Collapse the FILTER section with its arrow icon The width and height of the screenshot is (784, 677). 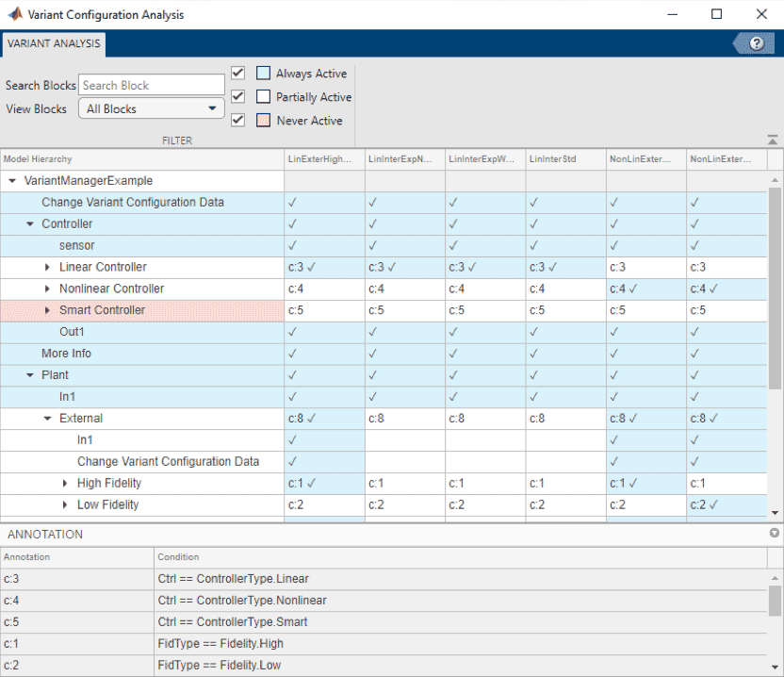775,140
